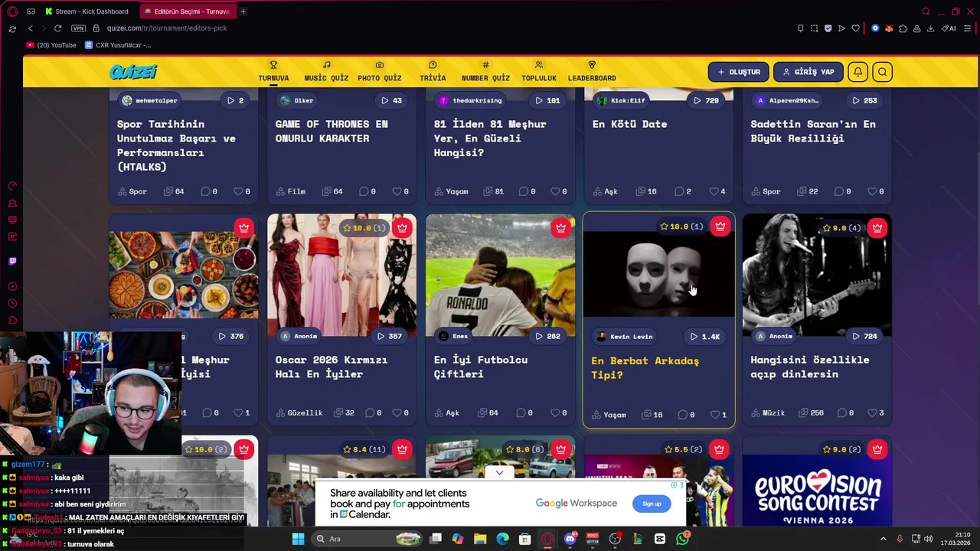980x551 pixels.
Task: Switch to the Stream - Kick Dashboard tab
Action: pos(87,11)
